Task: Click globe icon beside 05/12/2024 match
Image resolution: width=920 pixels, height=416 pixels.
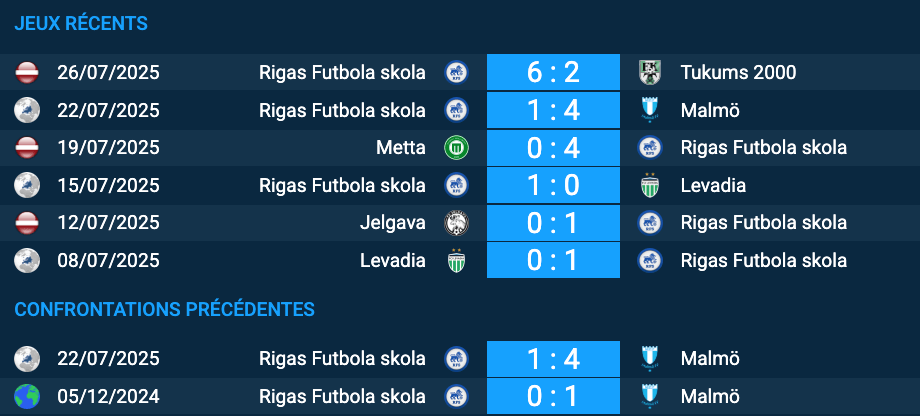Action: point(26,395)
